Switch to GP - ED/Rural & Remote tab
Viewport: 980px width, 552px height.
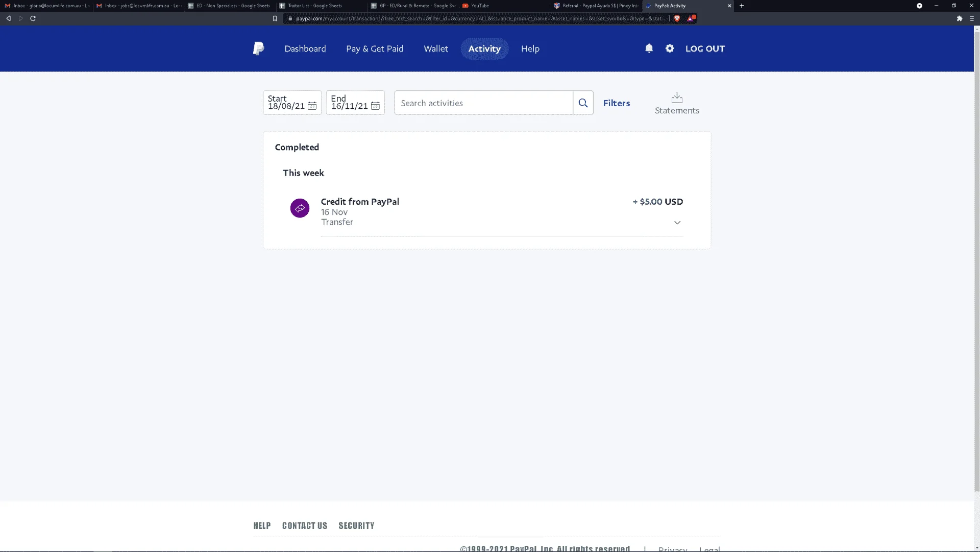[x=413, y=6]
